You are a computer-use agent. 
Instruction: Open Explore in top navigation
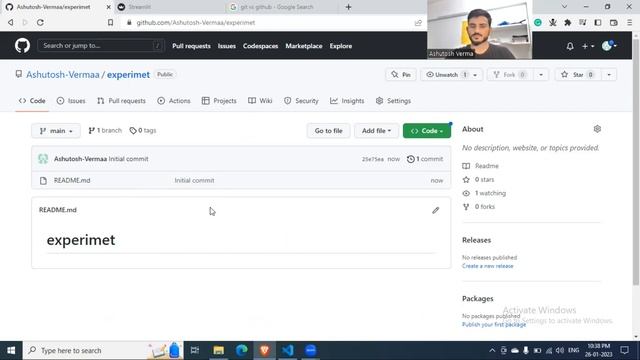[341, 46]
